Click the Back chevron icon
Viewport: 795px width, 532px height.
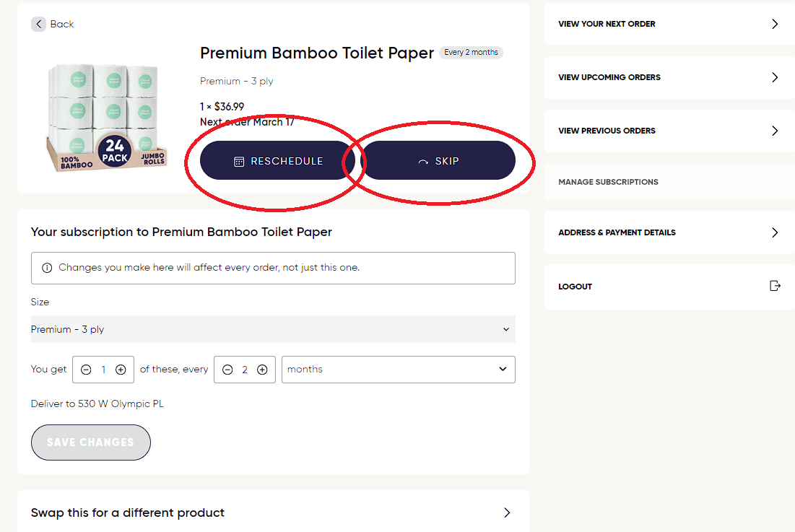pos(38,24)
